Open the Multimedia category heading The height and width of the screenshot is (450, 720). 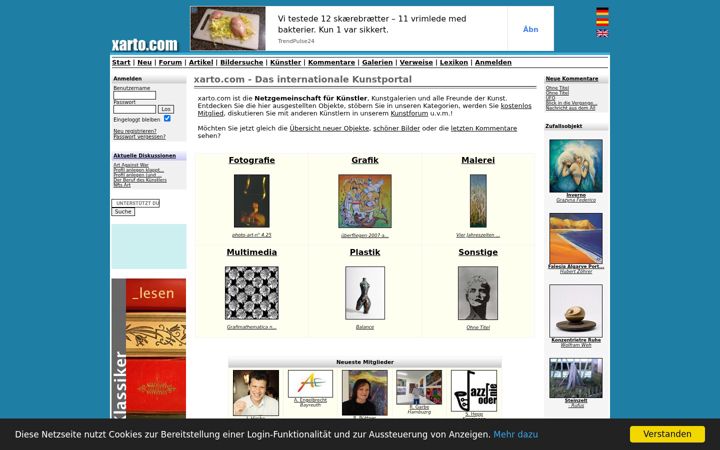[252, 252]
